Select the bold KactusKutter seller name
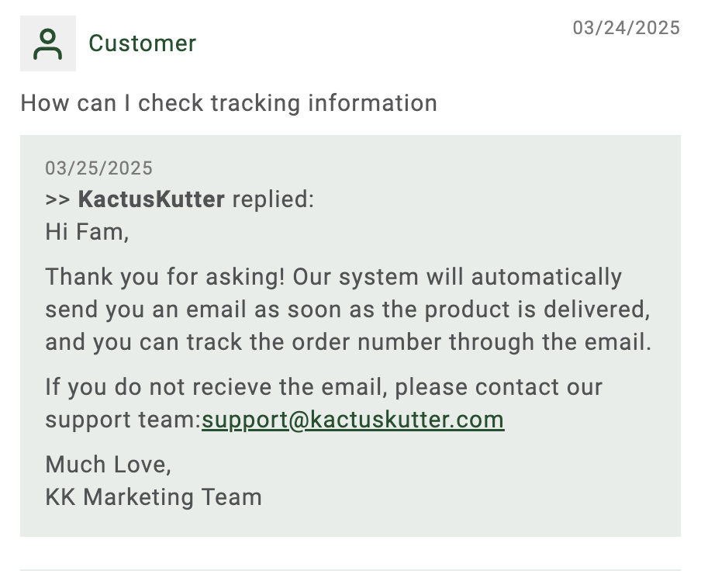This screenshot has width=701, height=588. tap(151, 199)
